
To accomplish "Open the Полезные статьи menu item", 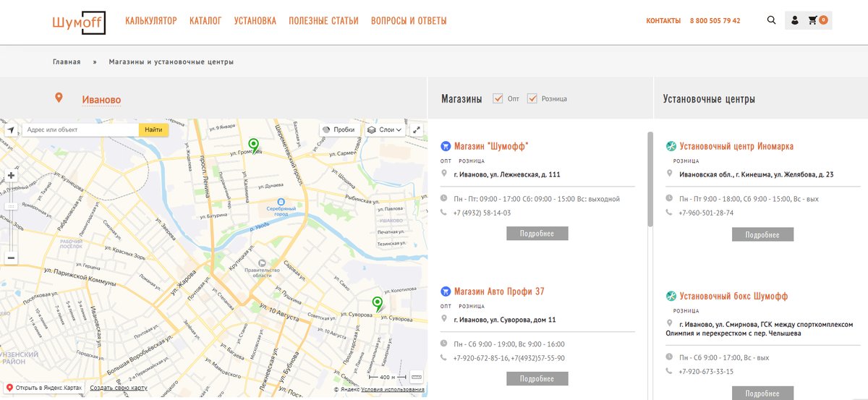I will tap(323, 21).
